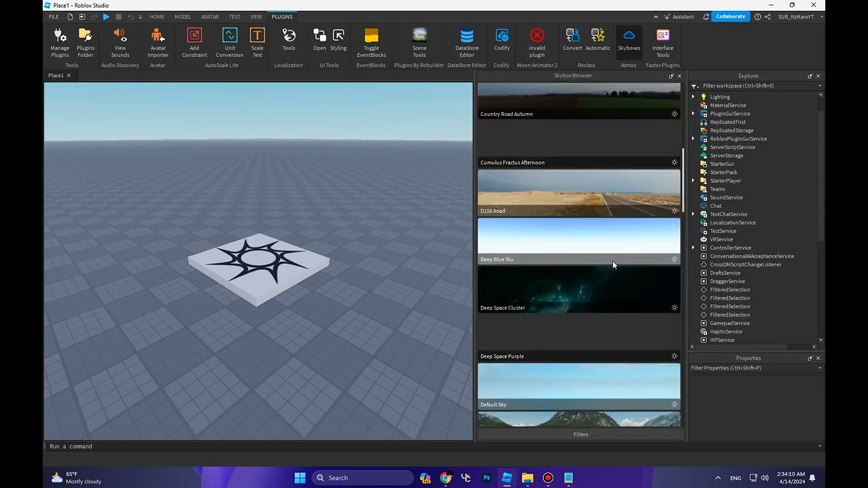
Task: Open the Help question mark icon
Action: pyautogui.click(x=757, y=16)
